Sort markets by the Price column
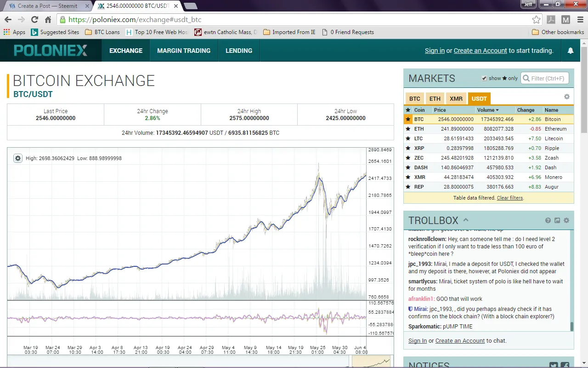 (x=440, y=110)
